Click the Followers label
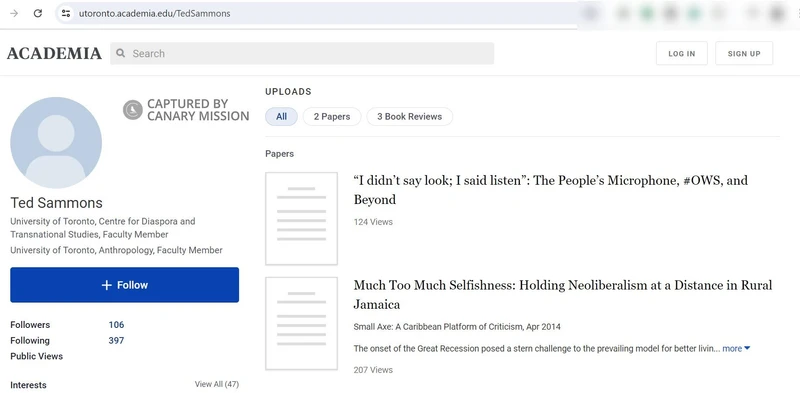Viewport: 800px width, 393px height. (30, 325)
